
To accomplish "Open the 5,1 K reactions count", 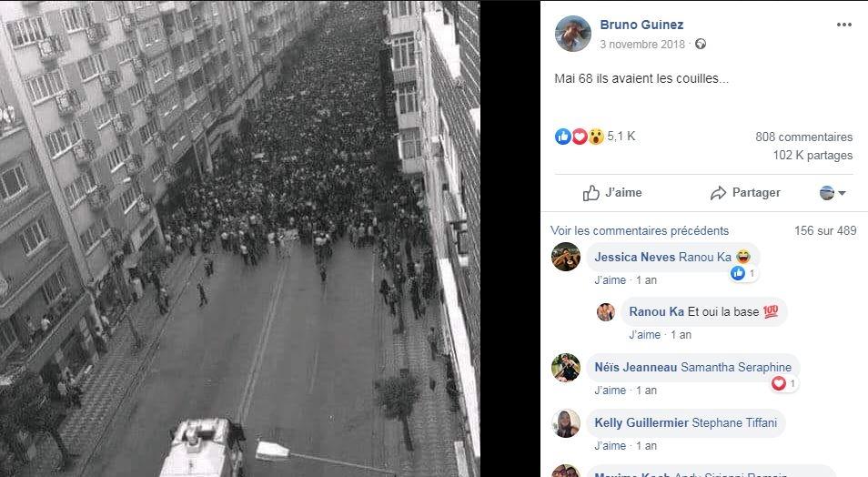I will 621,136.
